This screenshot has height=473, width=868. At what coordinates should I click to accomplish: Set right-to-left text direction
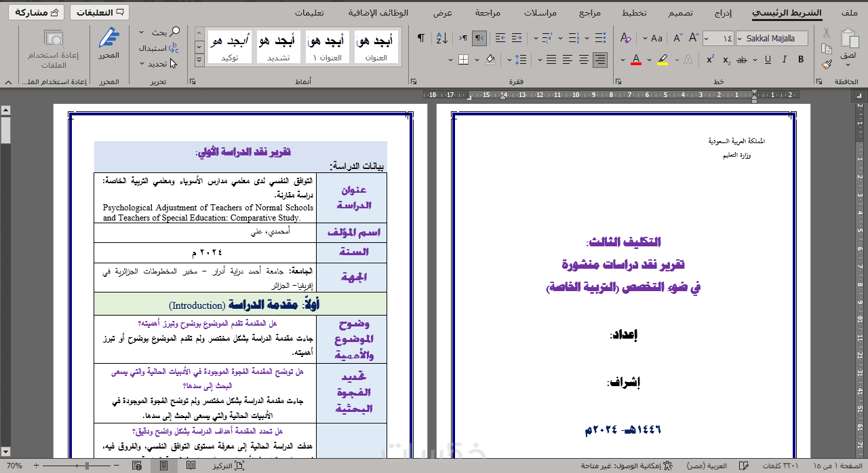click(x=479, y=38)
